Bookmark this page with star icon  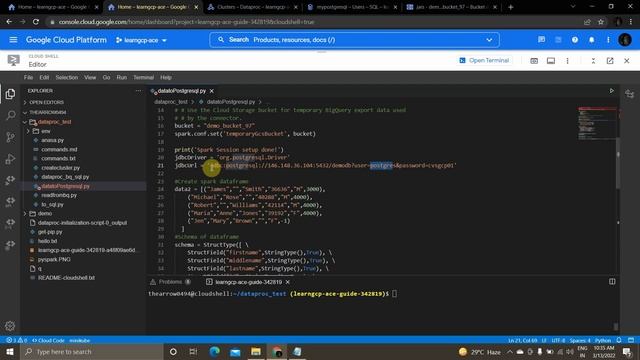(x=601, y=22)
